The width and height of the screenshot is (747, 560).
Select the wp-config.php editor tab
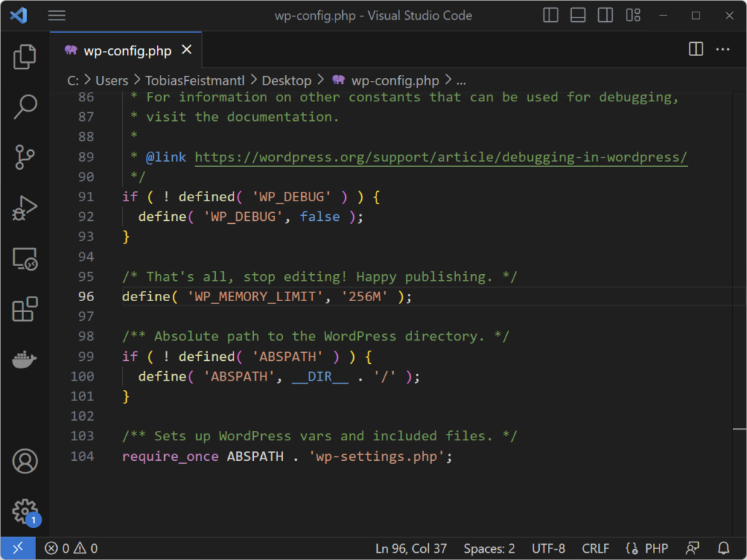(x=127, y=50)
